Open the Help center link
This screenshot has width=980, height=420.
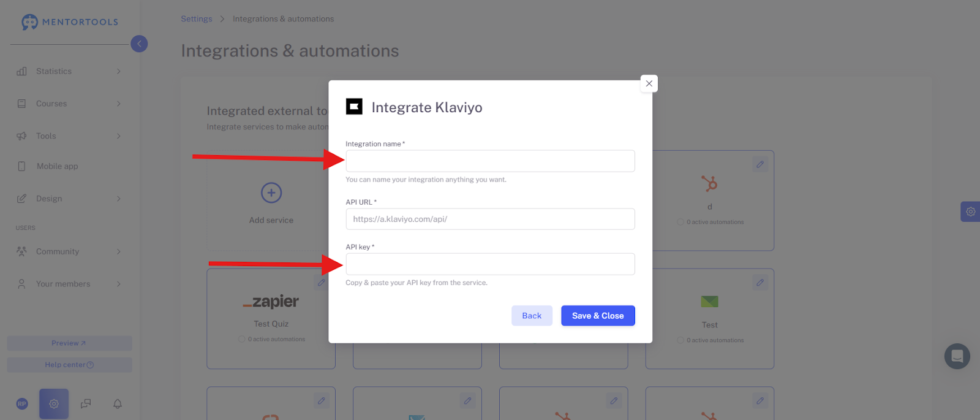[x=69, y=365]
